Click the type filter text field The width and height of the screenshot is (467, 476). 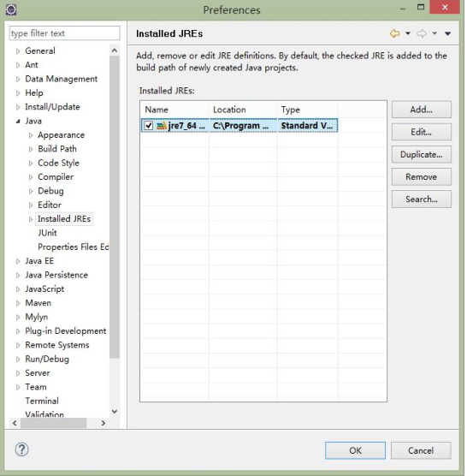tap(65, 33)
